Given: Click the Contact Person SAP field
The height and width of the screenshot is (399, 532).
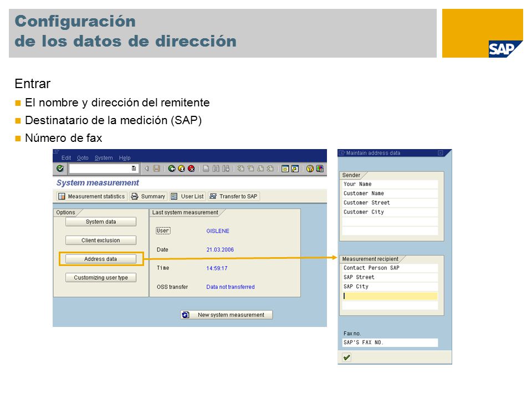Looking at the screenshot, I should coord(390,268).
